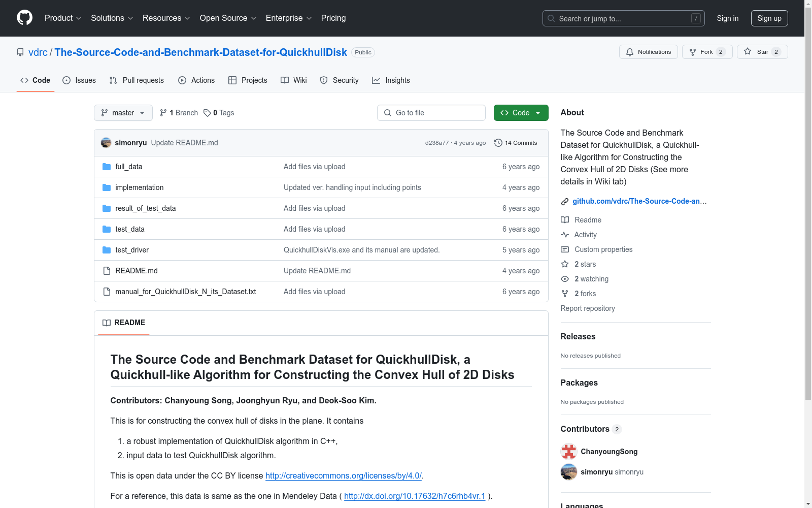Click the pulse icon beside Activity
812x508 pixels.
point(565,235)
